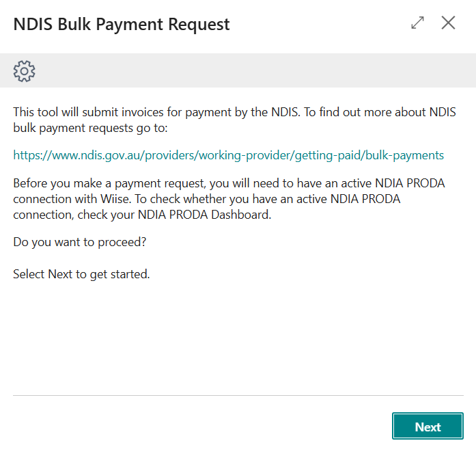This screenshot has width=476, height=456.
Task: Close the NDIS Bulk Payment Request dialog
Action: 448,23
